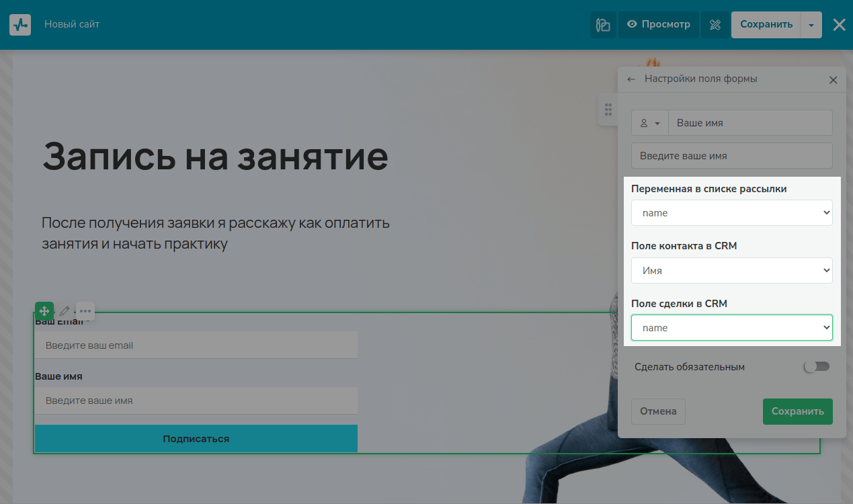Click the 'Ваше имя' label input in panel

pos(749,123)
